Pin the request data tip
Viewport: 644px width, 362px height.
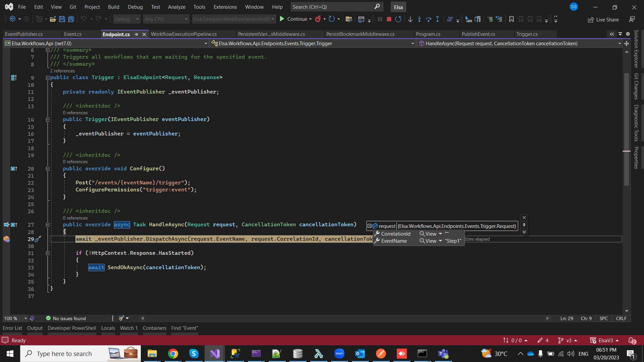coord(524,225)
